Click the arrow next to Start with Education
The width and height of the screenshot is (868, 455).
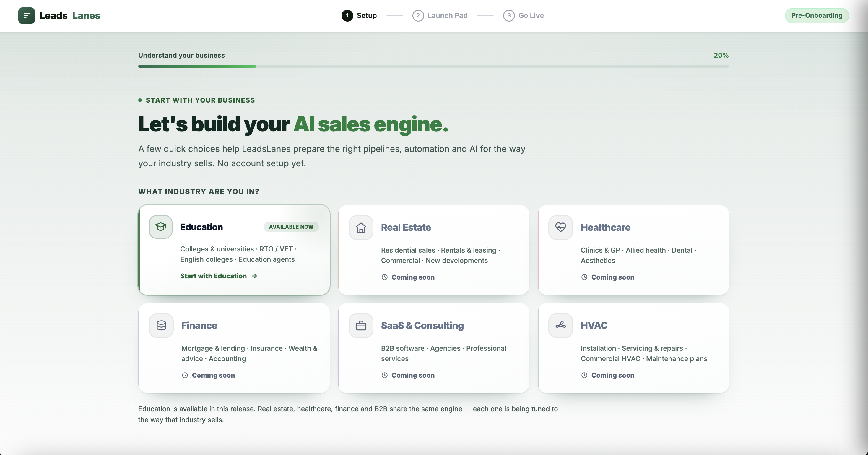point(254,276)
